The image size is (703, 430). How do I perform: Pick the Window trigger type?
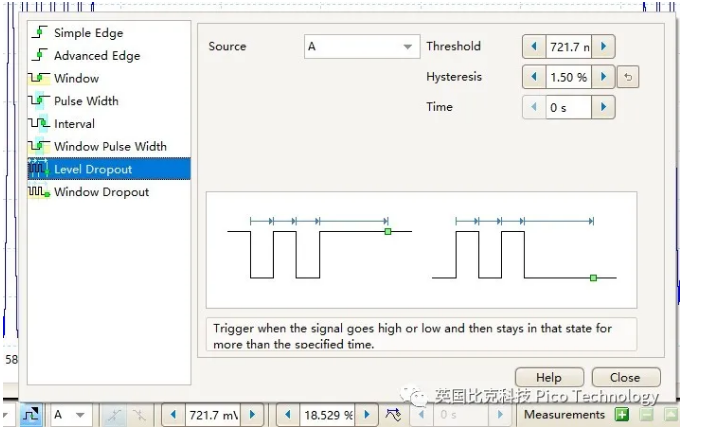[76, 78]
